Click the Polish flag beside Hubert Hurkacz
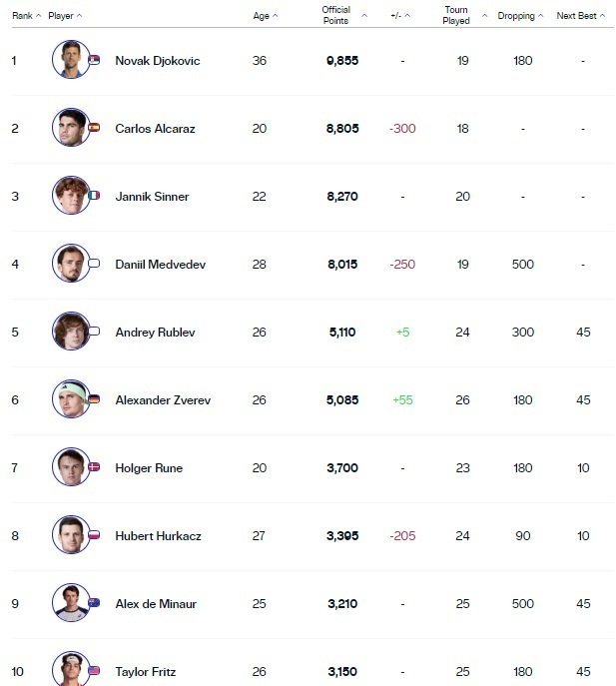The image size is (616, 686). pos(94,535)
